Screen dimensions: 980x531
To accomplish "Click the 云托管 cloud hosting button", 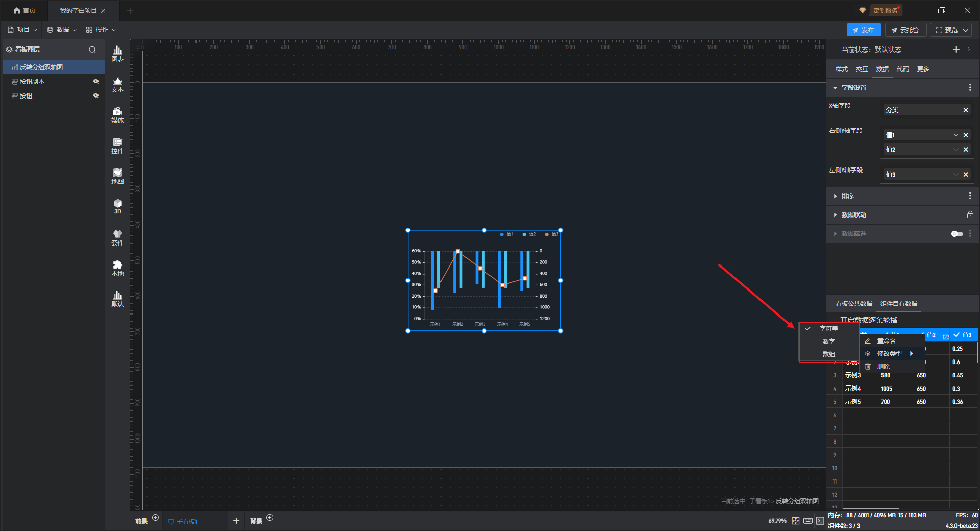I will [905, 30].
